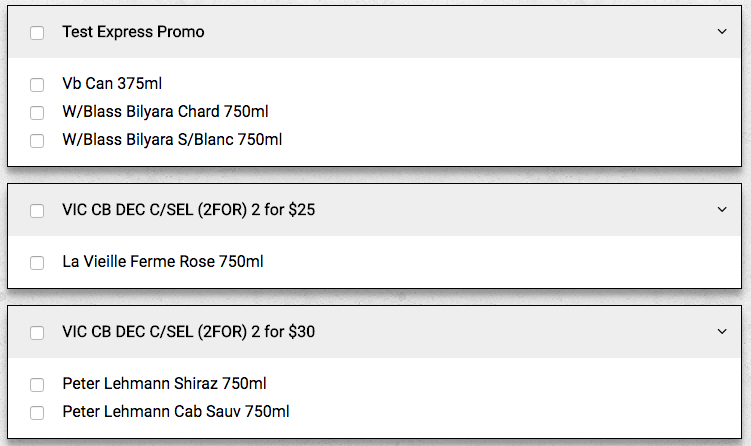Click the La Vieille Ferme Rose 750ml label
The image size is (751, 446).
(163, 262)
